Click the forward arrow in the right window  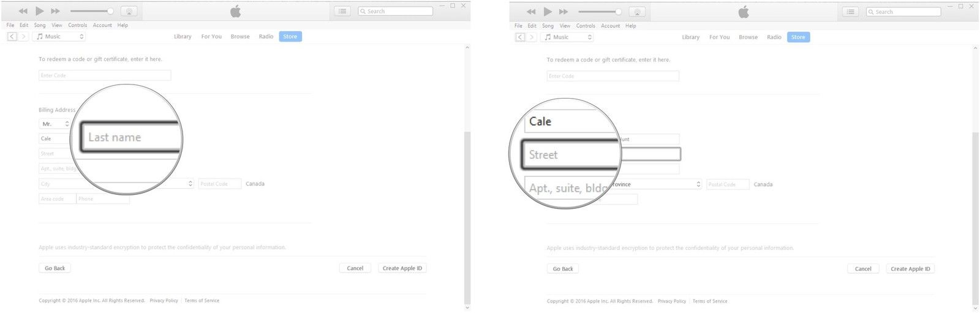coord(532,37)
